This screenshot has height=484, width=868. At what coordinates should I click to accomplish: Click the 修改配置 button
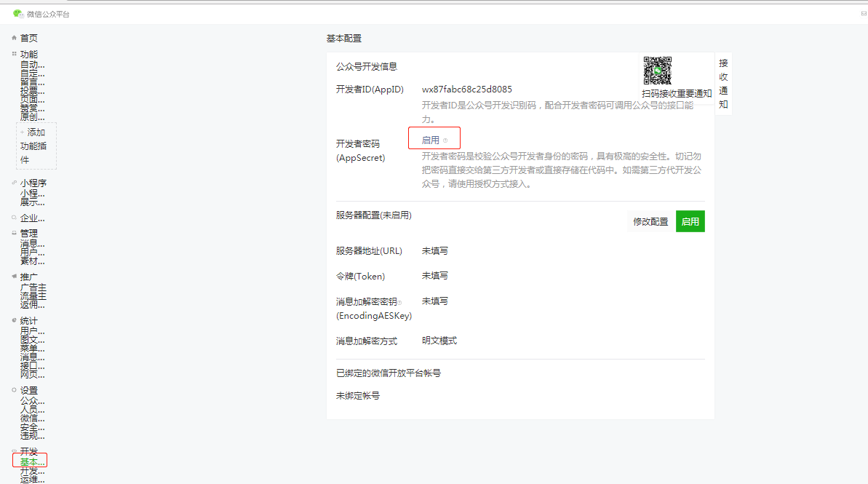tap(650, 221)
